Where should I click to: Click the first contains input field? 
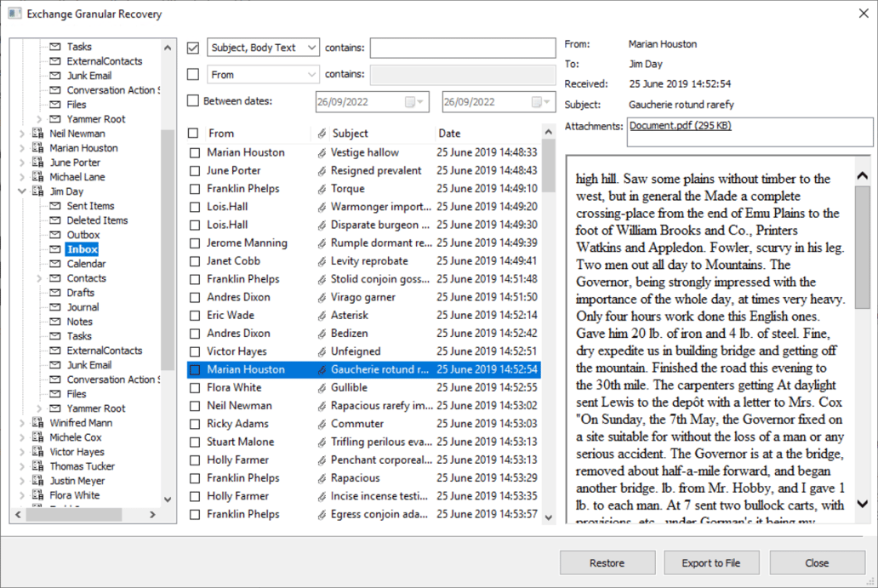pos(462,48)
